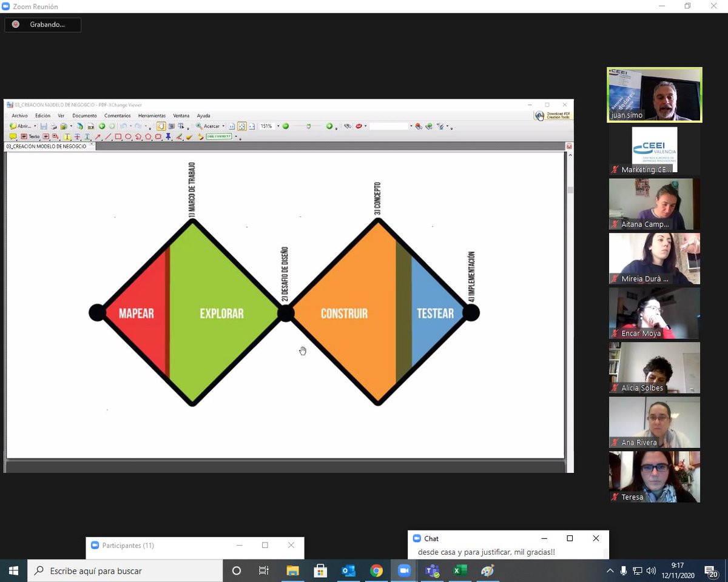The width and height of the screenshot is (728, 582).
Task: Select the Texto typewriter tool
Action: coord(30,136)
